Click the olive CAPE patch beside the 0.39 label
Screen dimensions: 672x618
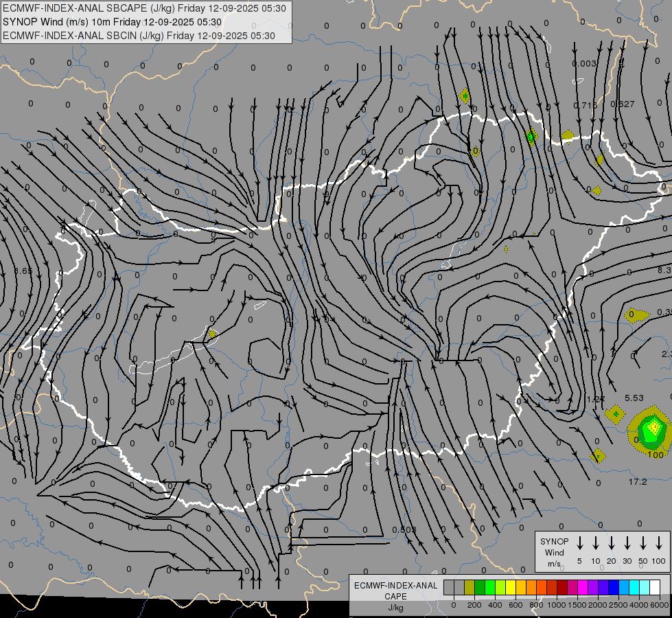(636, 315)
